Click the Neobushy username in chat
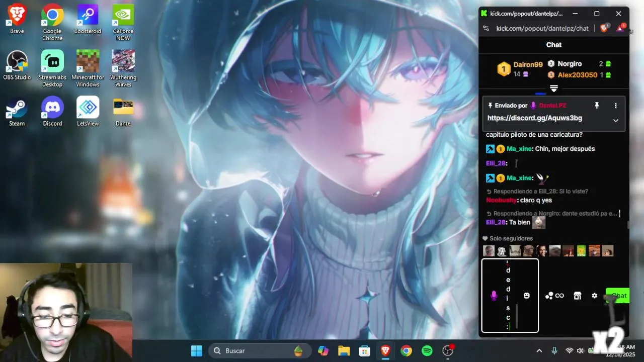The height and width of the screenshot is (362, 644). [x=501, y=200]
